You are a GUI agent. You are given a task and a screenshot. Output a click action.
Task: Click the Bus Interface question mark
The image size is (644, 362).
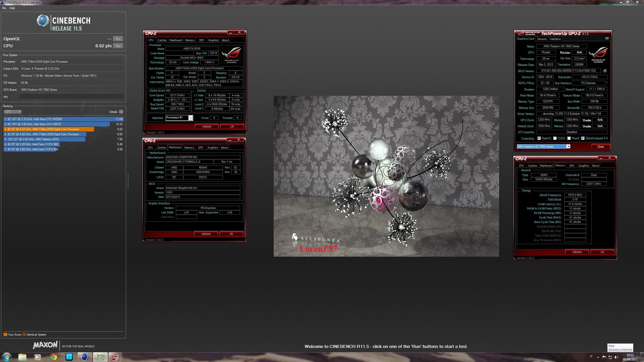tap(607, 83)
